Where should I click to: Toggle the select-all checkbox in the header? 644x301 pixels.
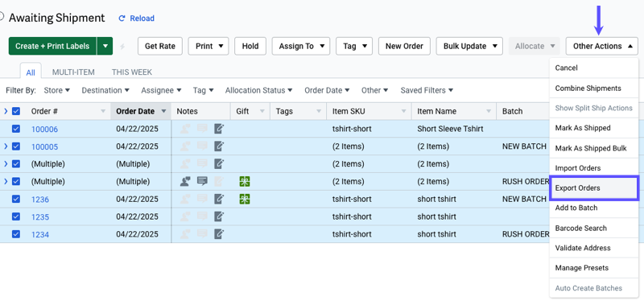[x=16, y=111]
